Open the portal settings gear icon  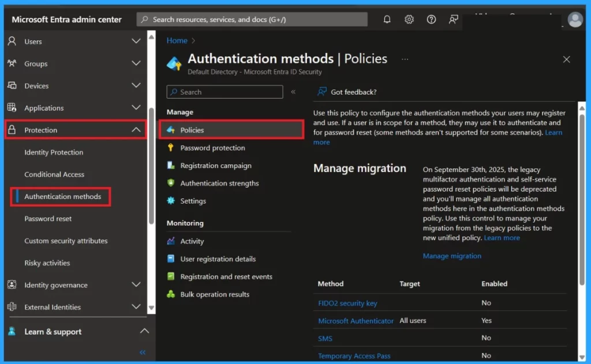pos(409,19)
